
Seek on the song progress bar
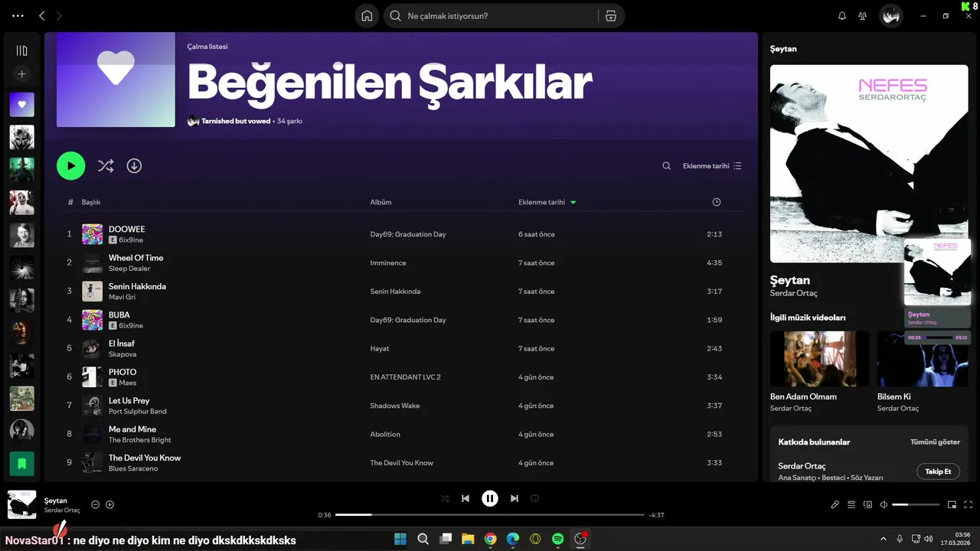pyautogui.click(x=490, y=515)
